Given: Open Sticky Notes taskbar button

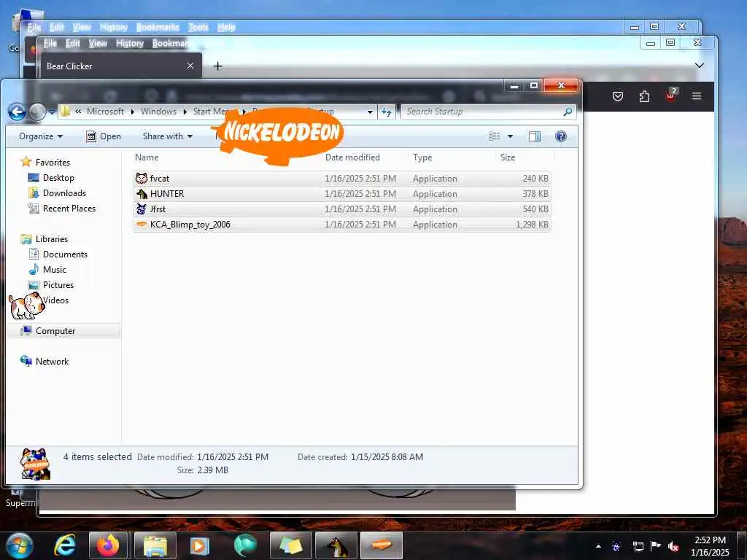Looking at the screenshot, I should pos(290,545).
